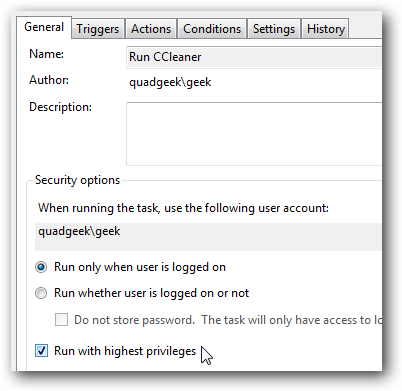Click inside the empty Description box
402x391 pixels.
pos(254,134)
